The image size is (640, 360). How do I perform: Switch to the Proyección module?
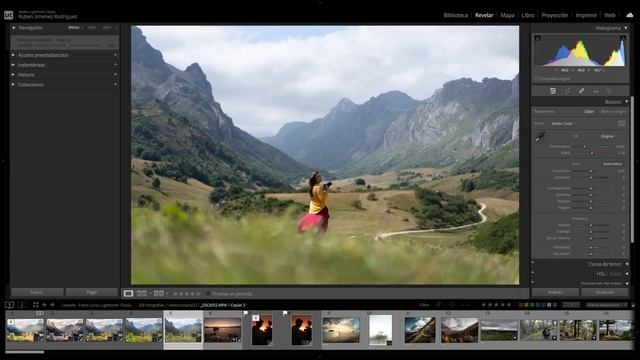(555, 15)
